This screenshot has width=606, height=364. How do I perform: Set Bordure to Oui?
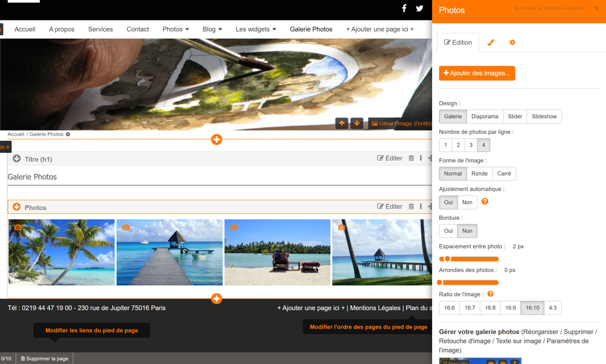point(448,231)
